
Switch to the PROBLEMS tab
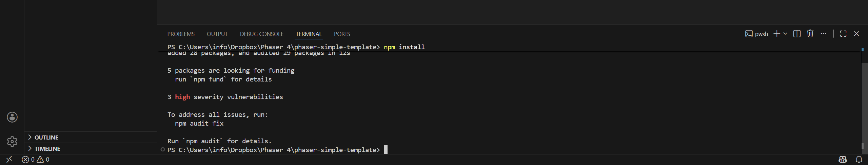pos(181,34)
